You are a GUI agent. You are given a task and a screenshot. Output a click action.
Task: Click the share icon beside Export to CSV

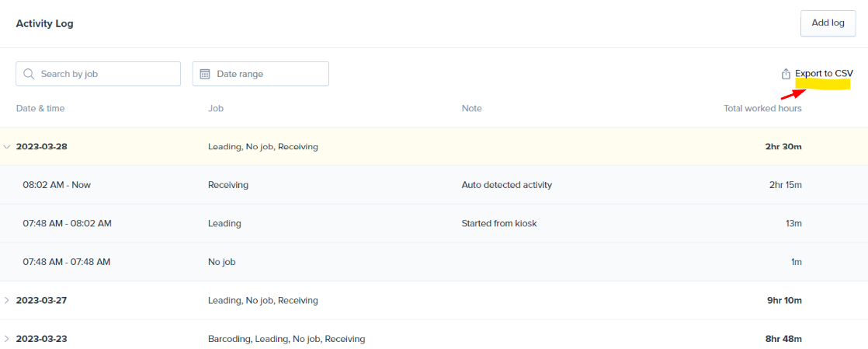coord(785,73)
